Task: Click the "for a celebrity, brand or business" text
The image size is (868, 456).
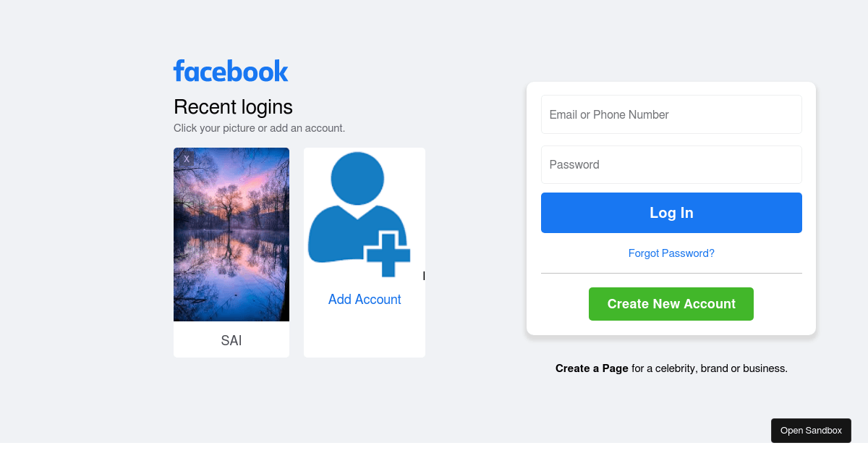Action: point(709,368)
